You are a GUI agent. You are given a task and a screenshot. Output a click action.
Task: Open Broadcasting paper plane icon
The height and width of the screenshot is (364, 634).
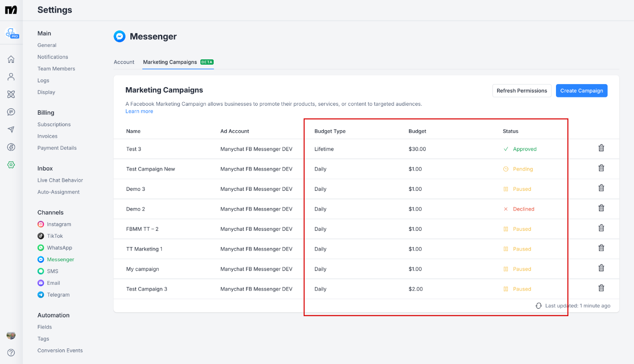pyautogui.click(x=11, y=130)
